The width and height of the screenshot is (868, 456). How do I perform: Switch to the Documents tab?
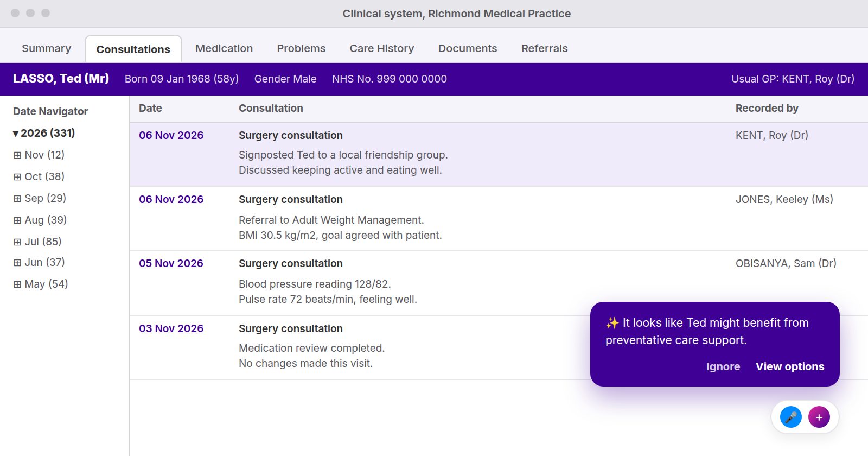coord(468,48)
